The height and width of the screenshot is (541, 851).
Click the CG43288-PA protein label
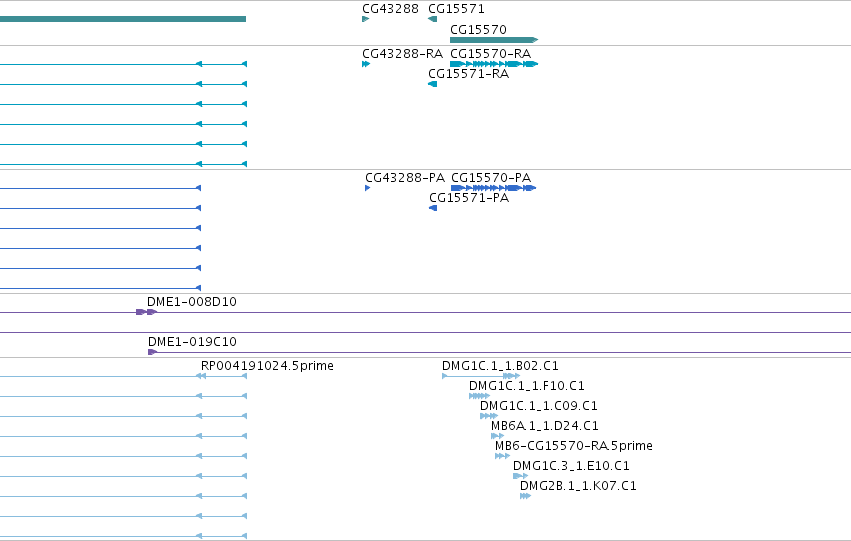405,178
